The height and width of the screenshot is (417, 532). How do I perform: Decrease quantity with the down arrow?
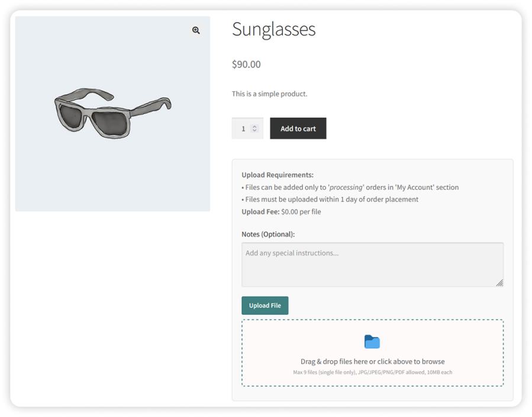click(254, 131)
